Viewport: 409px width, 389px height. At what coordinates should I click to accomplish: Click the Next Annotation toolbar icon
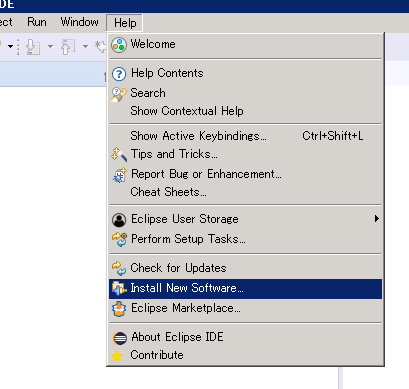tap(33, 47)
